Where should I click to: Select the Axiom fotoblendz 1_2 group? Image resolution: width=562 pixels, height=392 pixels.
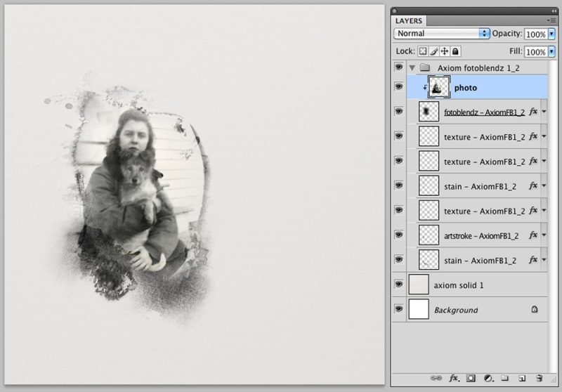(x=478, y=67)
